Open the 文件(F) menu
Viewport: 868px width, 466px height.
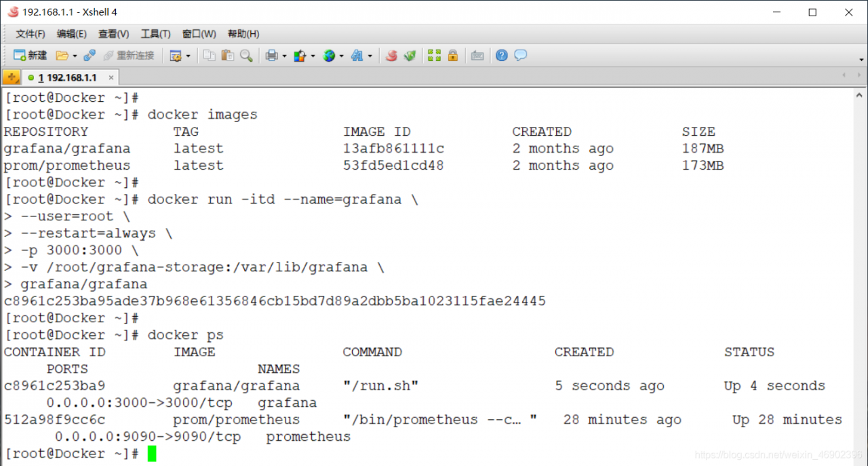pyautogui.click(x=31, y=34)
